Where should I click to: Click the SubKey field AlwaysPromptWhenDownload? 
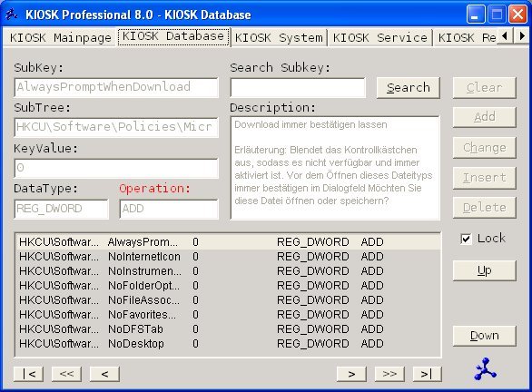[x=116, y=87]
